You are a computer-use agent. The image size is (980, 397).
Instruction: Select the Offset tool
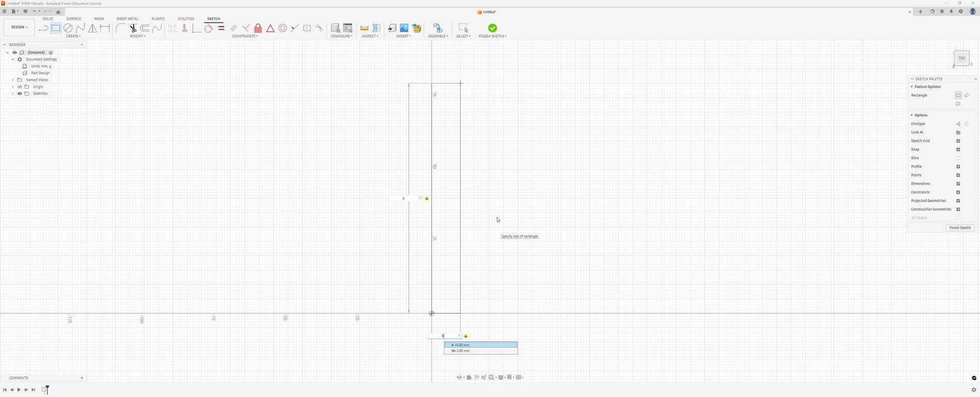tap(145, 28)
